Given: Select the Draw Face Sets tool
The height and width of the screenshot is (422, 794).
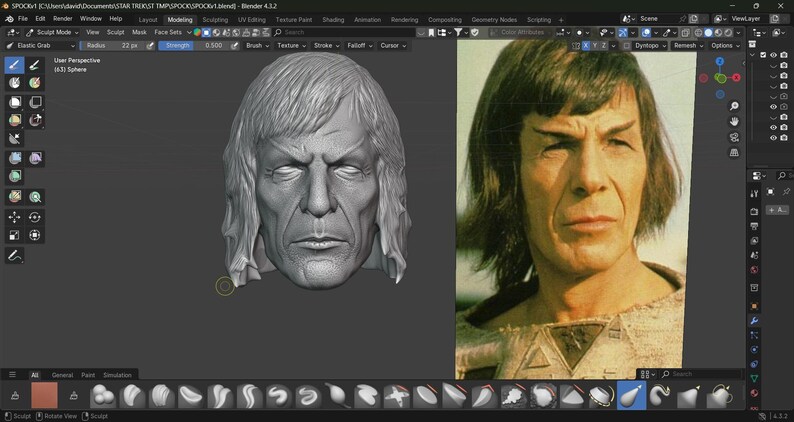Looking at the screenshot, I should click(x=34, y=82).
